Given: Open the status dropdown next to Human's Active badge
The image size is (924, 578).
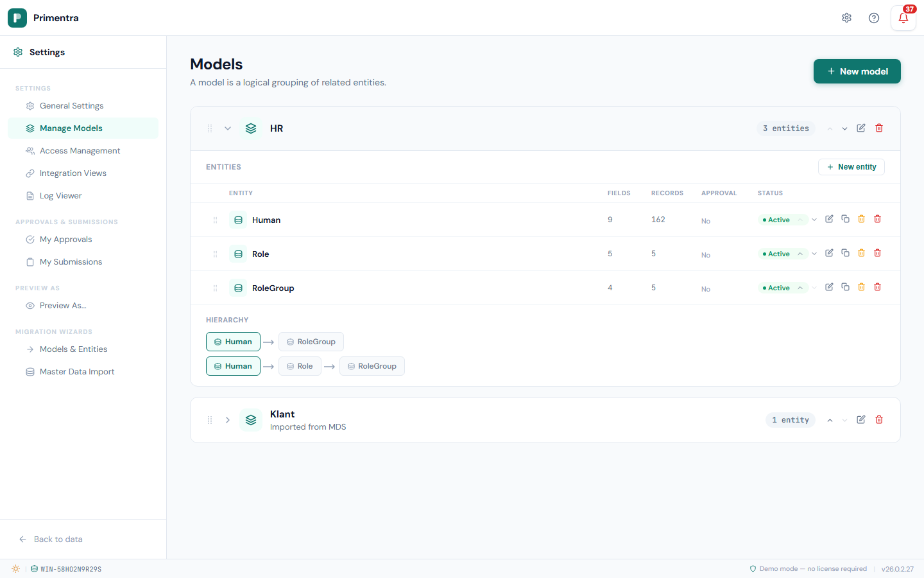Looking at the screenshot, I should tap(814, 219).
